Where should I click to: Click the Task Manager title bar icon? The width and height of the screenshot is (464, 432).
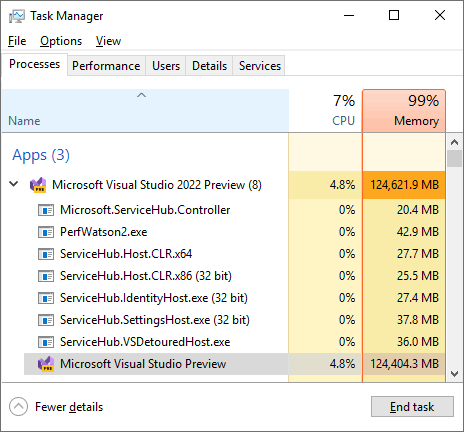17,16
